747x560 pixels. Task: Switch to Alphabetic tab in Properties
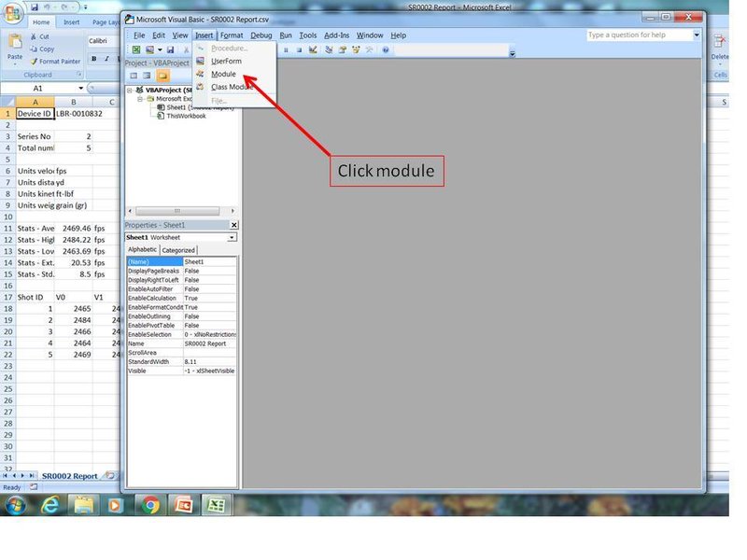(x=142, y=249)
